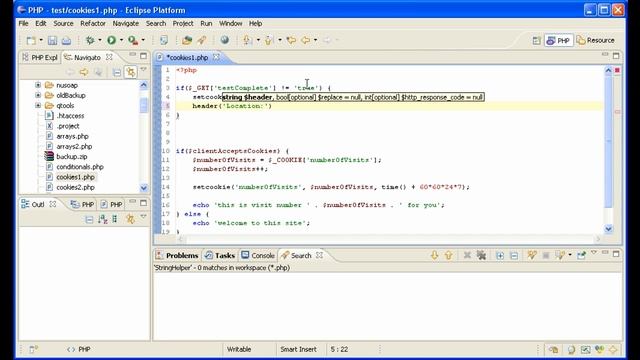Image resolution: width=640 pixels, height=360 pixels.
Task: Click Show Previous Match arrow in Search view
Action: click(449, 256)
